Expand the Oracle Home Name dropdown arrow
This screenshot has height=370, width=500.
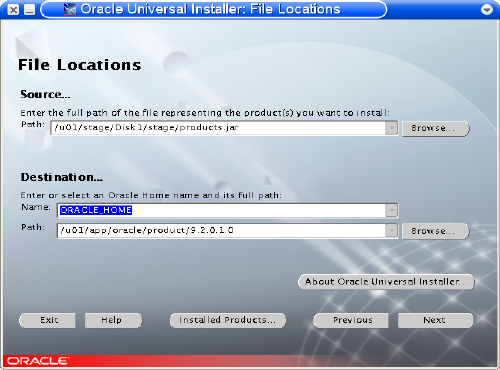pyautogui.click(x=391, y=210)
